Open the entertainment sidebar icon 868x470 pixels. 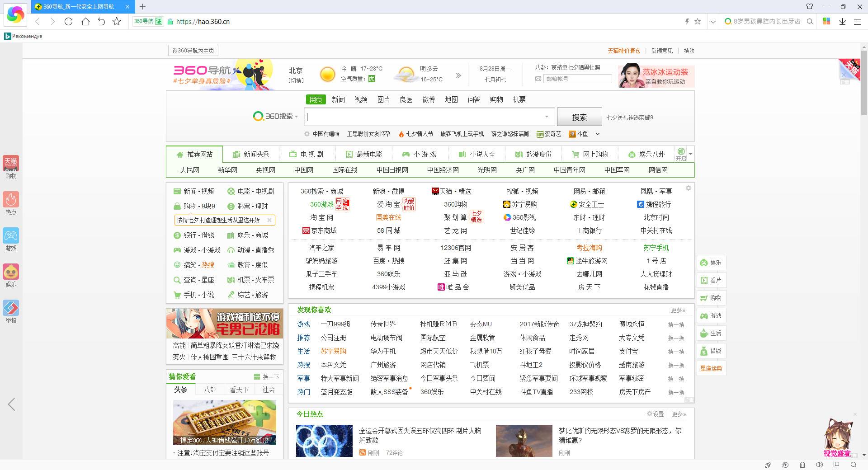(x=11, y=275)
